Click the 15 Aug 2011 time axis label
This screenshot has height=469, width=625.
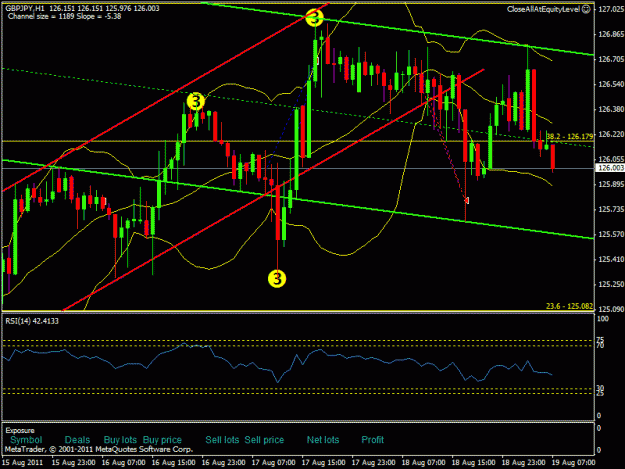pyautogui.click(x=22, y=463)
